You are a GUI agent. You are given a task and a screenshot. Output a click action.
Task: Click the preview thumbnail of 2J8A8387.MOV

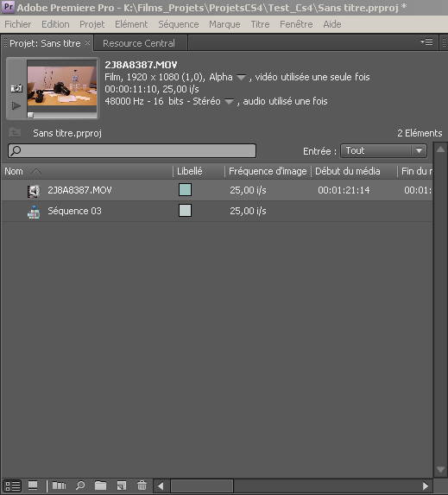(62, 86)
